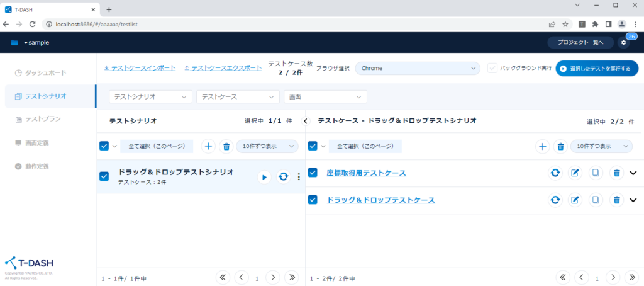Copy the ドラッグ＆ドロップテストケース using duplicate icon
Image resolution: width=644 pixels, height=286 pixels.
tap(596, 200)
